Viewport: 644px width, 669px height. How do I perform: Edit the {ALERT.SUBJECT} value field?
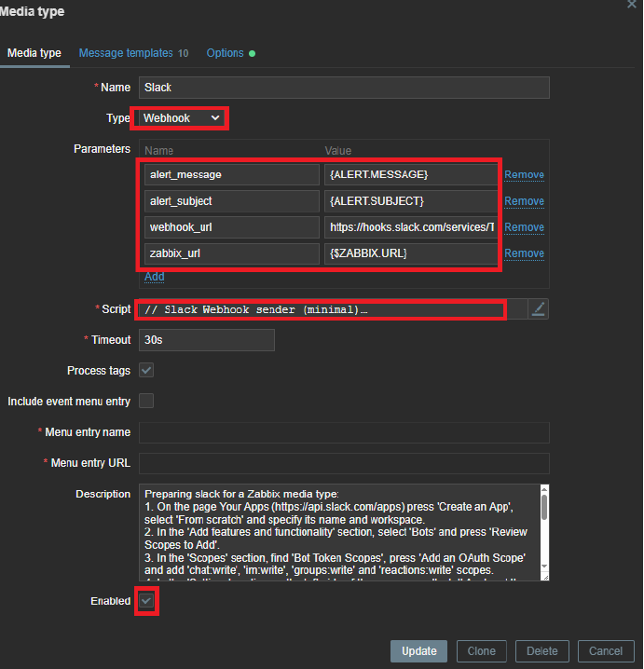411,201
